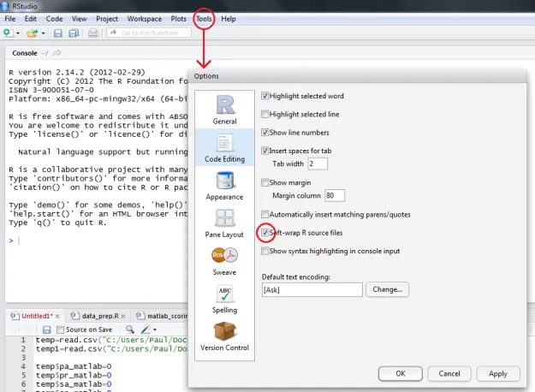Toggle Show line numbers checkbox

[x=265, y=132]
